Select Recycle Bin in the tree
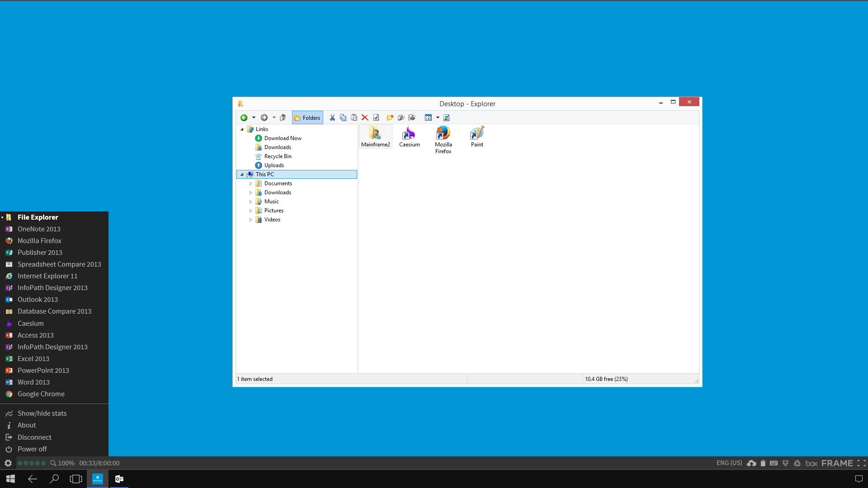 point(273,156)
